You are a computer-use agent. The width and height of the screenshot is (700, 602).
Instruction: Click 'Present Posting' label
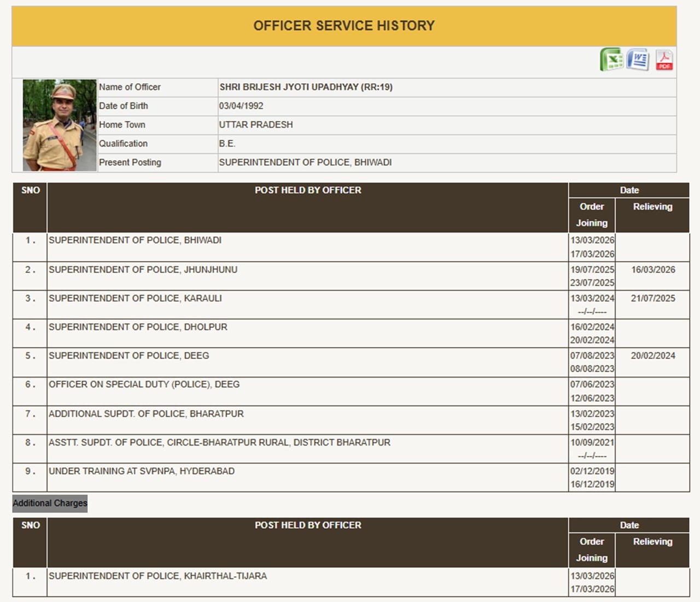click(x=130, y=162)
